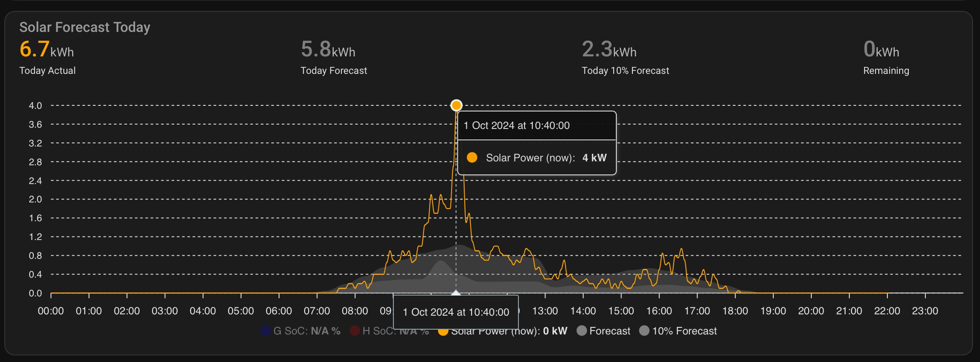Click the 04:00 time axis label
This screenshot has height=362, width=980.
point(203,311)
